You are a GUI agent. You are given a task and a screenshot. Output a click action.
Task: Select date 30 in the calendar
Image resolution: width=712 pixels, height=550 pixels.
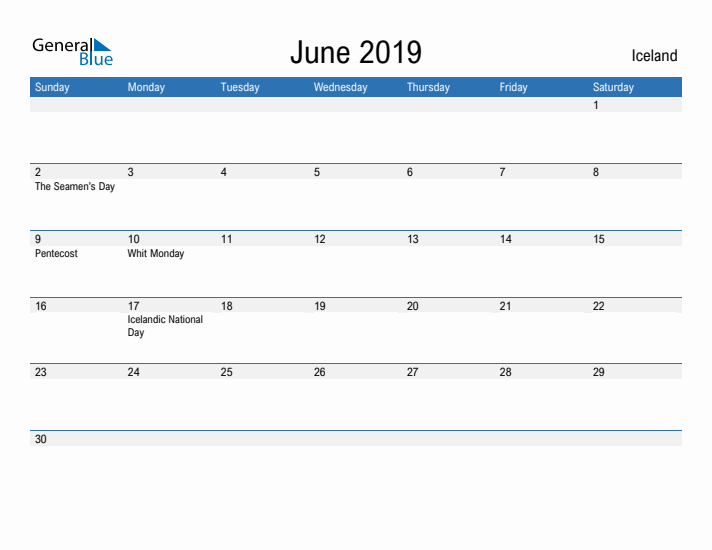point(40,439)
